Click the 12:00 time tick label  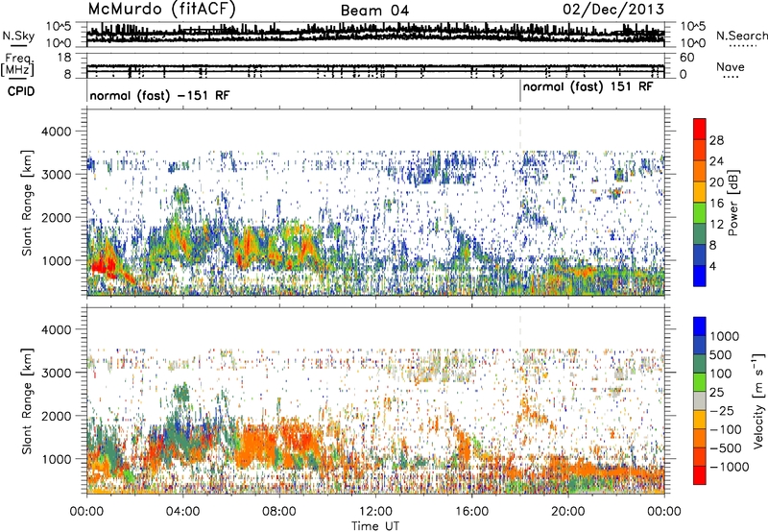tap(375, 512)
